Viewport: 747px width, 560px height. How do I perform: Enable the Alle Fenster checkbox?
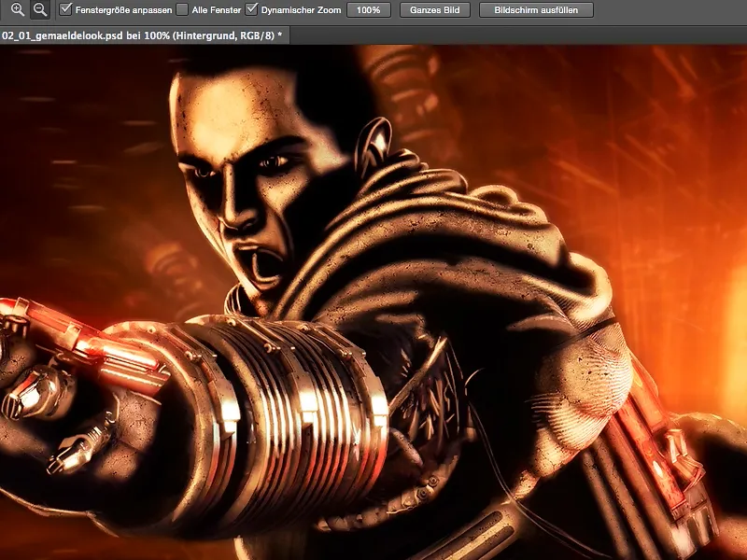[182, 9]
